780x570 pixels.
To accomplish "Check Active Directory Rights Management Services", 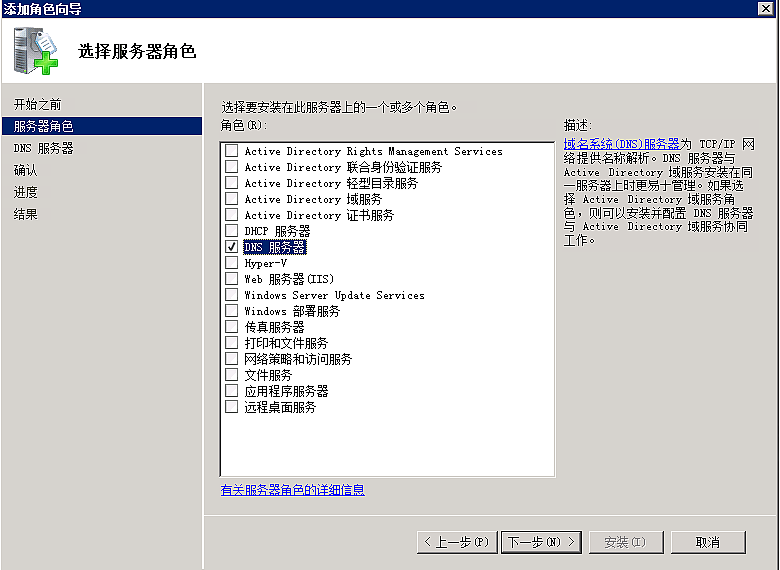I will (x=232, y=151).
